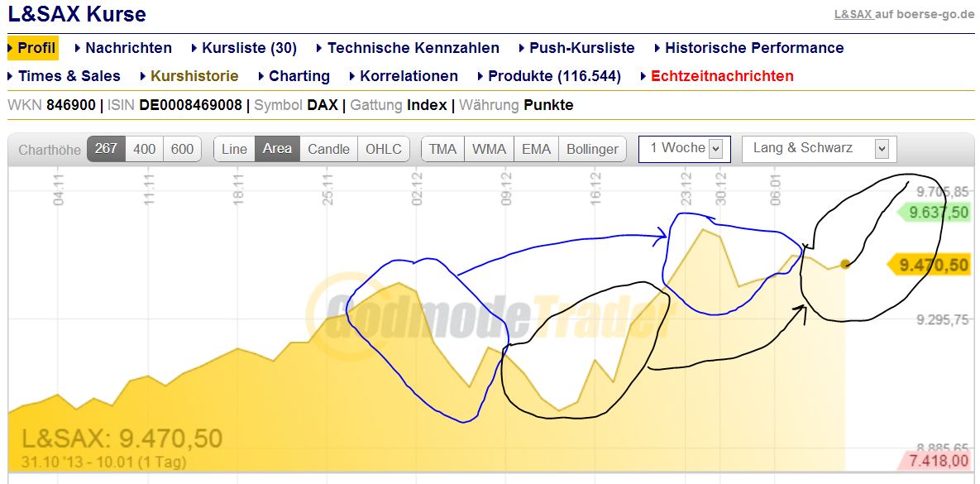Open the Lang & Schwarz exchange selector

(818, 149)
